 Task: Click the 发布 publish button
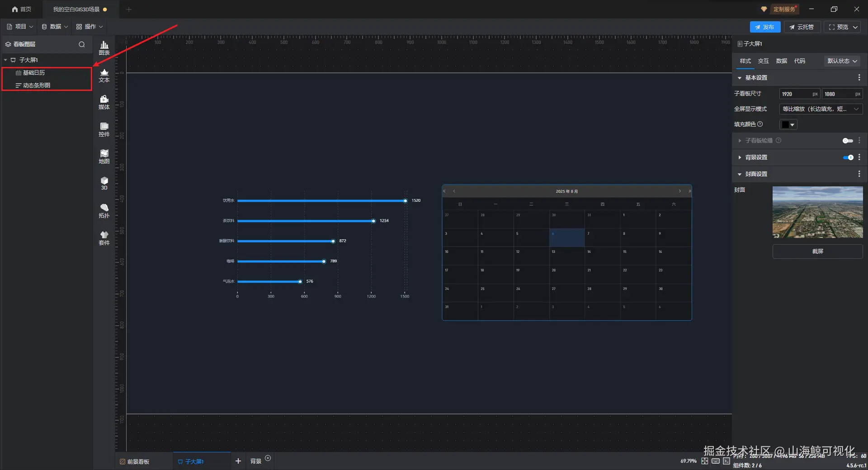(x=765, y=27)
